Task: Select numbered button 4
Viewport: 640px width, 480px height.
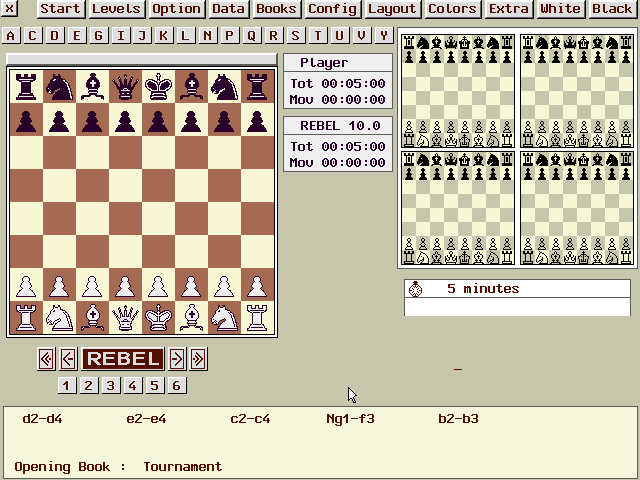Action: (133, 385)
